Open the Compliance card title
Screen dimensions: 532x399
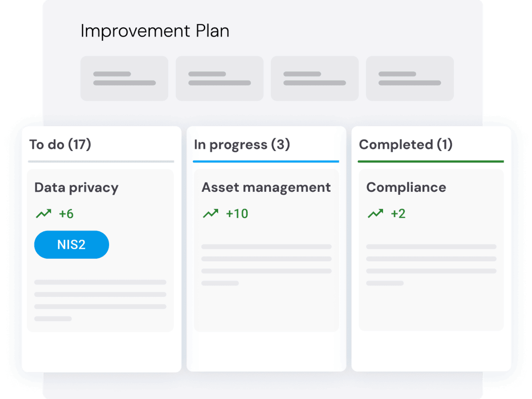(x=406, y=187)
